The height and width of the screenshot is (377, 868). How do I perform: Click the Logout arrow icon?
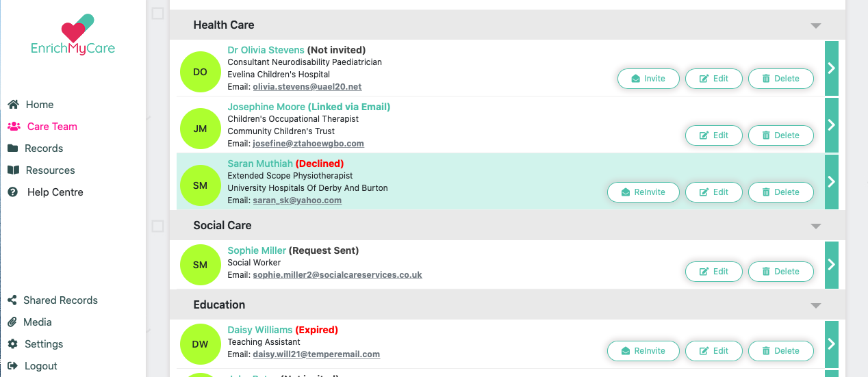click(x=12, y=366)
